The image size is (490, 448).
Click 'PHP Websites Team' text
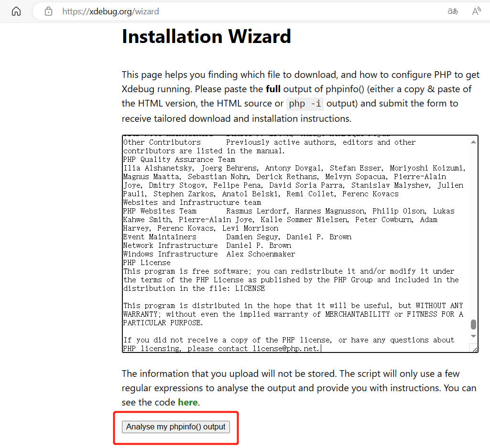pyautogui.click(x=160, y=211)
